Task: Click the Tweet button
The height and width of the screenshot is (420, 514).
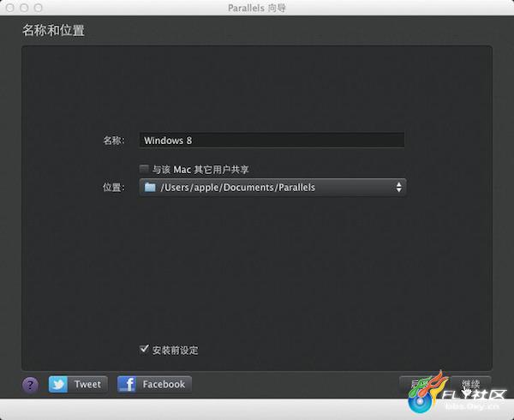Action: pyautogui.click(x=78, y=384)
